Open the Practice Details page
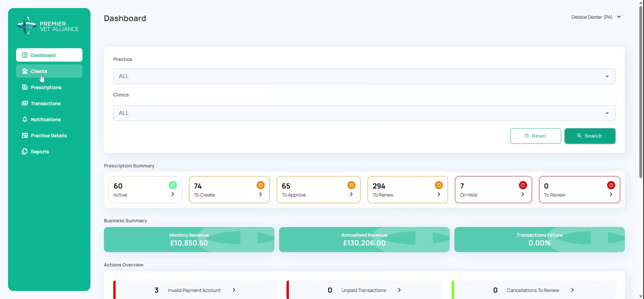 (49, 135)
